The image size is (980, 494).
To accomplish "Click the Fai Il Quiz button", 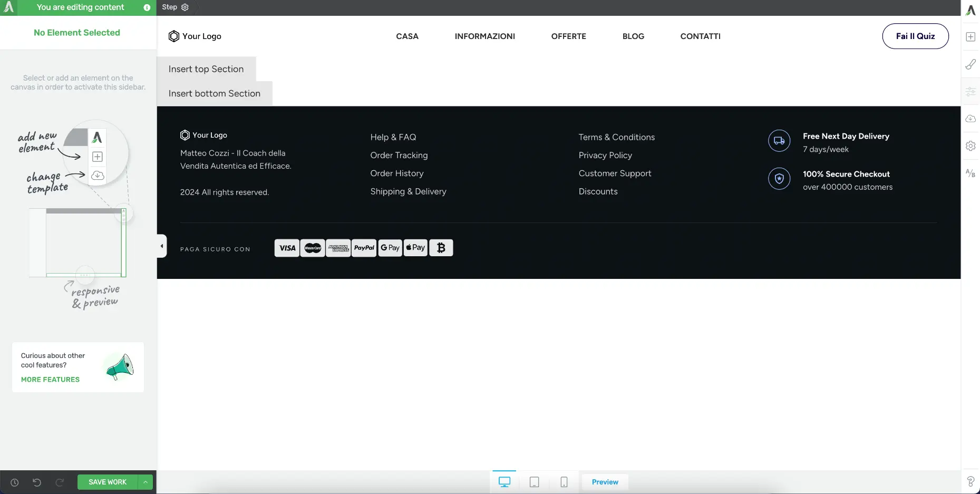I will point(916,36).
